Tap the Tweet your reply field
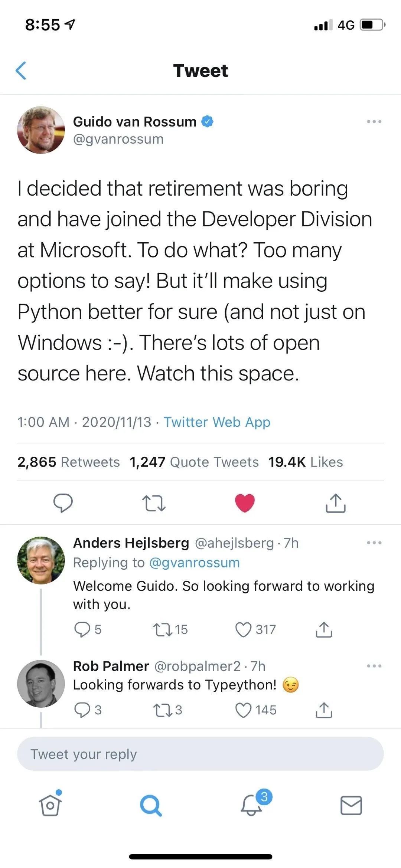This screenshot has height=868, width=401. [200, 754]
